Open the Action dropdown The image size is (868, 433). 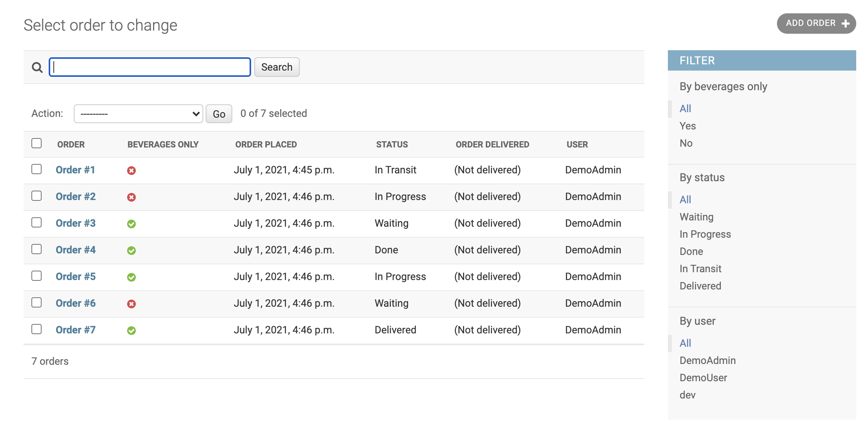139,114
